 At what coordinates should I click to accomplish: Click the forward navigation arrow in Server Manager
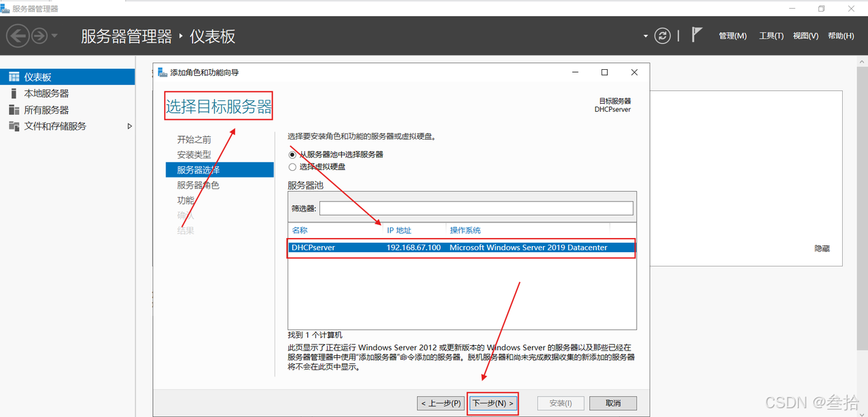tap(39, 35)
